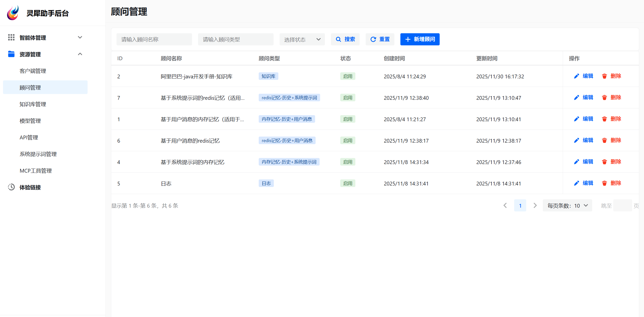Click magnifier icon on 搜索 button

[x=338, y=39]
